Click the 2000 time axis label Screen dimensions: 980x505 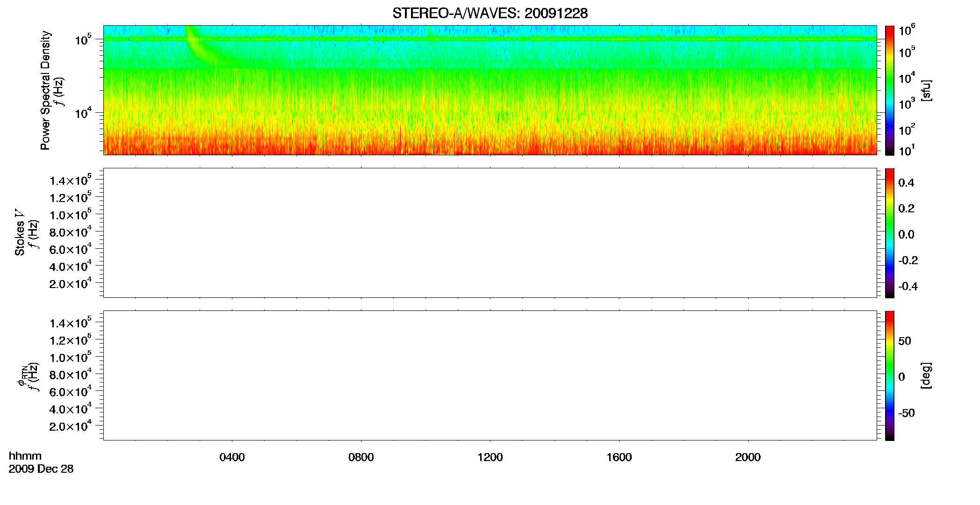(x=748, y=457)
